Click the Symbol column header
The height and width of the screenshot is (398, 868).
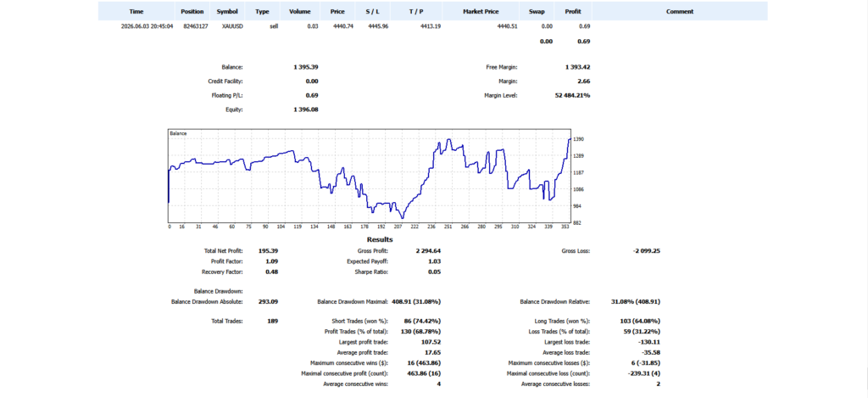tap(227, 11)
